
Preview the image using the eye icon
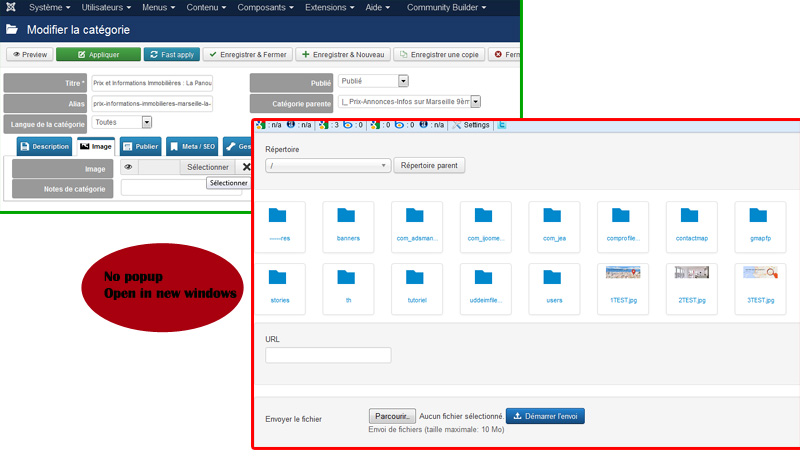[x=129, y=167]
